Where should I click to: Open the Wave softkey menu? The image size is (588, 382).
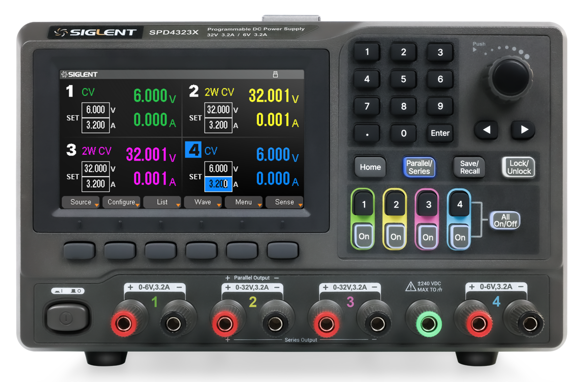click(203, 202)
